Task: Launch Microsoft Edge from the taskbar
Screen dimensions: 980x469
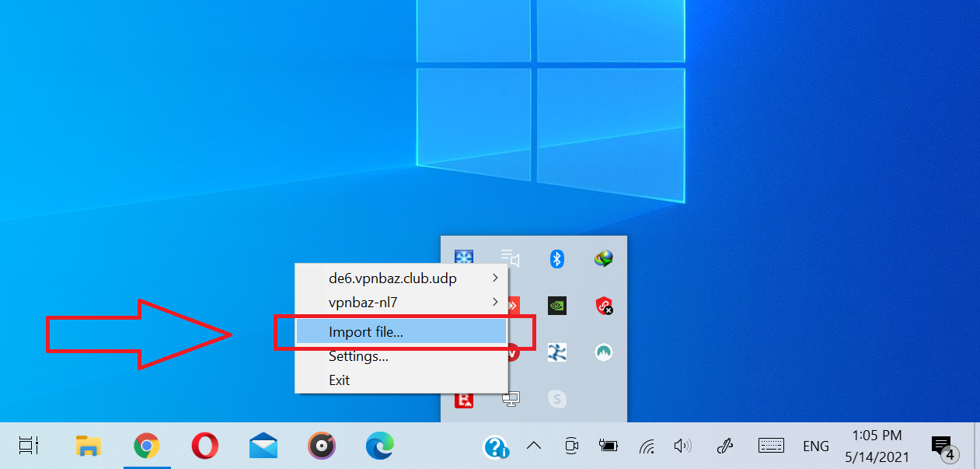Action: click(x=379, y=446)
